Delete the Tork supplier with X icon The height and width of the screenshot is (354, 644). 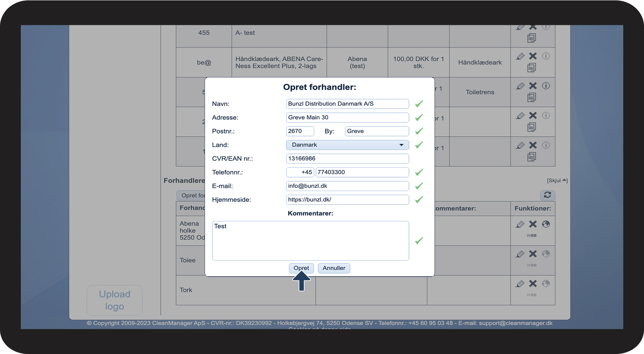[533, 284]
